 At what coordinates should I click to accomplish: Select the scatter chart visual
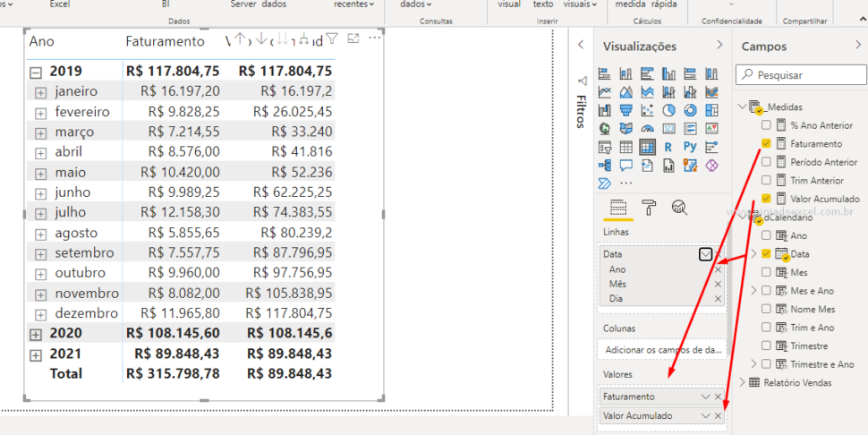click(x=647, y=110)
